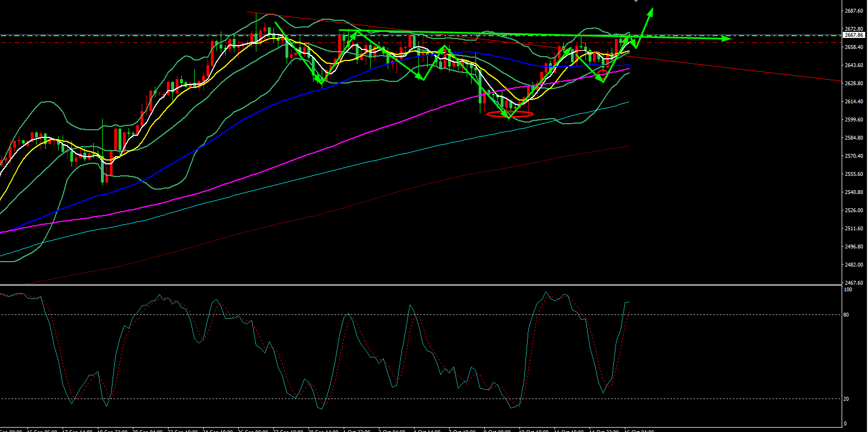Viewport: 868px width, 432px height.
Task: Click the 2687.60 price axis label
Action: 853,11
